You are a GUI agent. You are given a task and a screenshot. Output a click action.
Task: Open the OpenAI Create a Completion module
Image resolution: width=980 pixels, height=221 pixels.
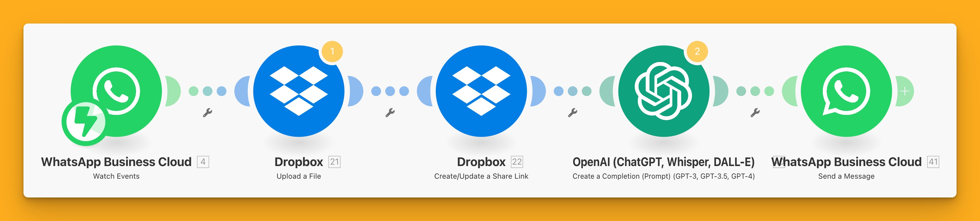click(x=664, y=91)
